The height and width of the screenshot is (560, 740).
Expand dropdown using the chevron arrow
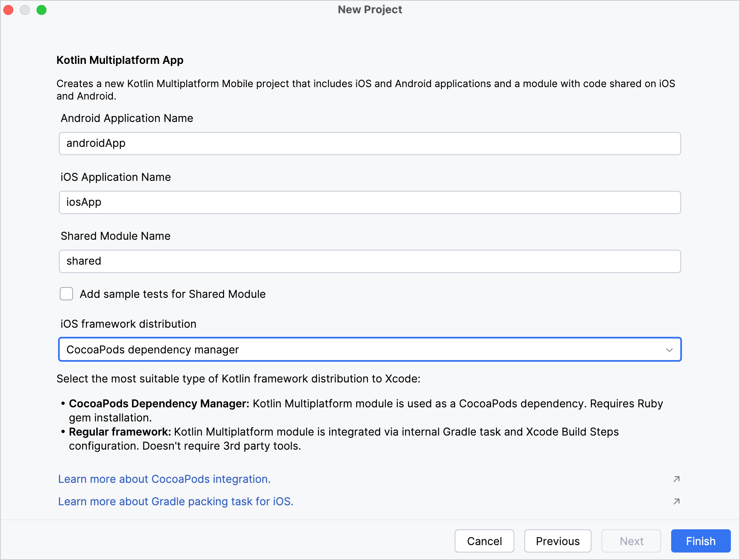[x=669, y=350]
